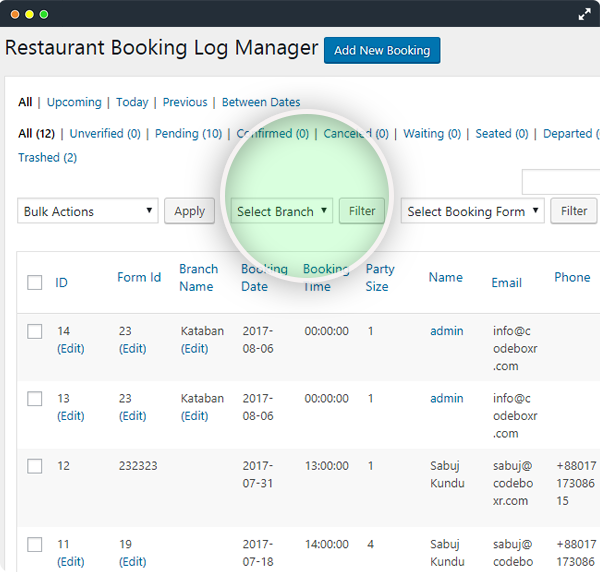Open the Trashed (2) bookings list
This screenshot has width=600, height=572.
(x=47, y=157)
